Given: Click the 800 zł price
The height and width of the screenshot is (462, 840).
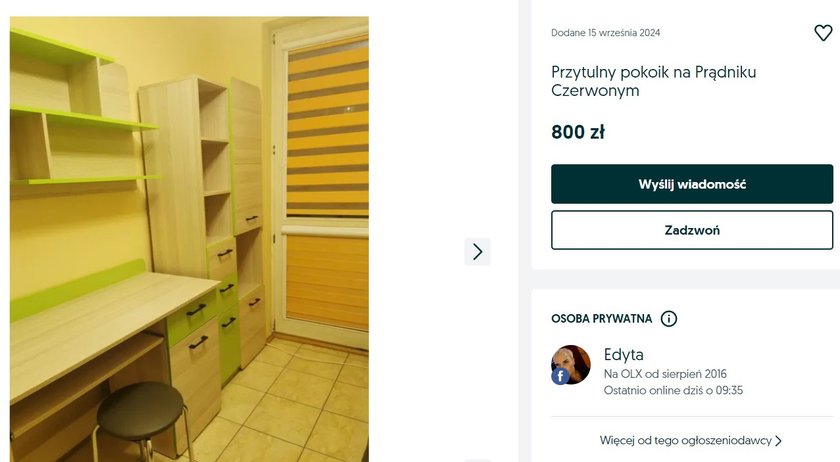Looking at the screenshot, I should [578, 132].
